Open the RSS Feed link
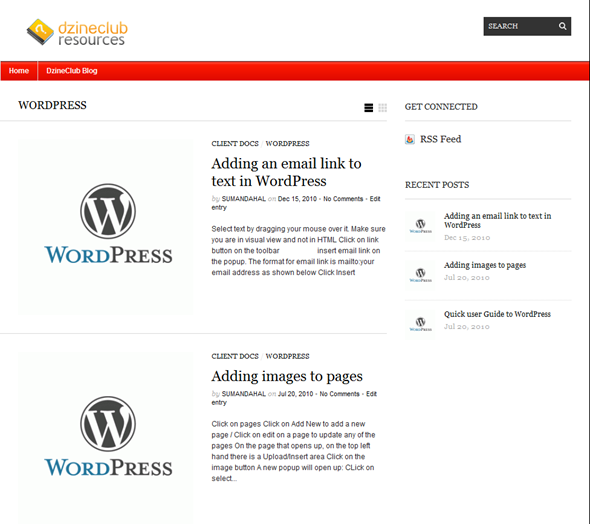The height and width of the screenshot is (524, 590). point(440,139)
